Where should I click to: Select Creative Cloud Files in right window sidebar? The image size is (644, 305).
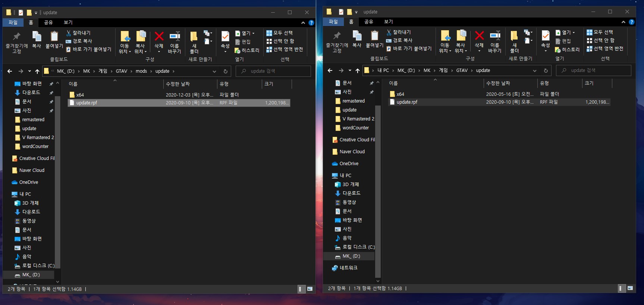click(x=353, y=140)
